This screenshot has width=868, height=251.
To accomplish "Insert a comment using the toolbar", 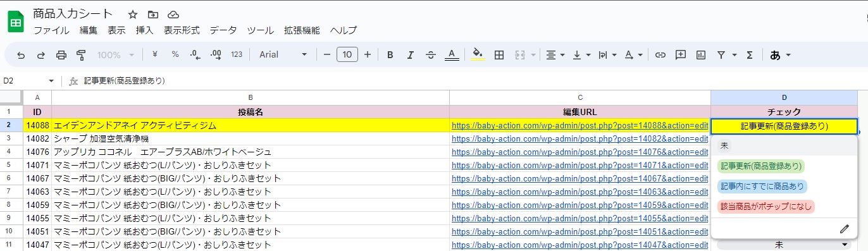I will (x=681, y=55).
